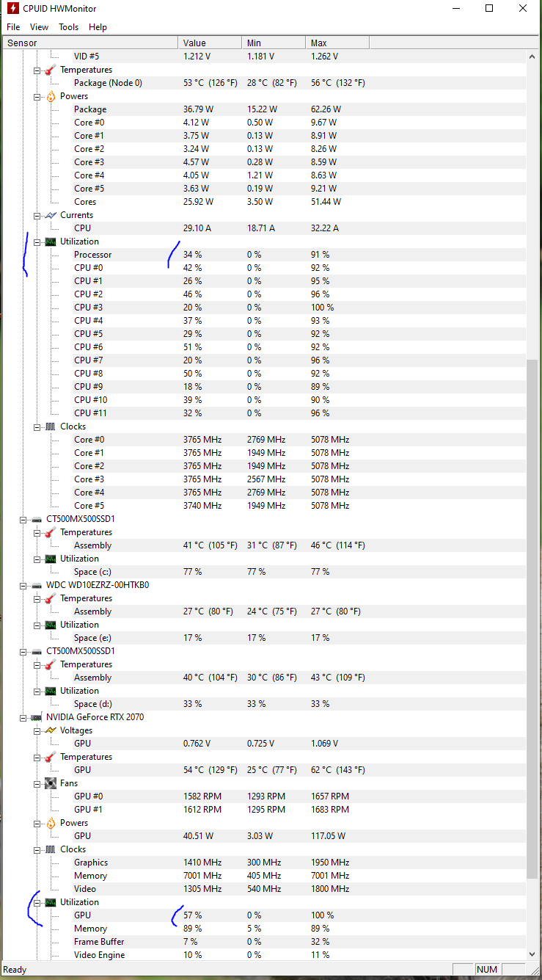The image size is (542, 980).
Task: Click the chip icon beside CPU Utilization
Action: click(x=51, y=242)
